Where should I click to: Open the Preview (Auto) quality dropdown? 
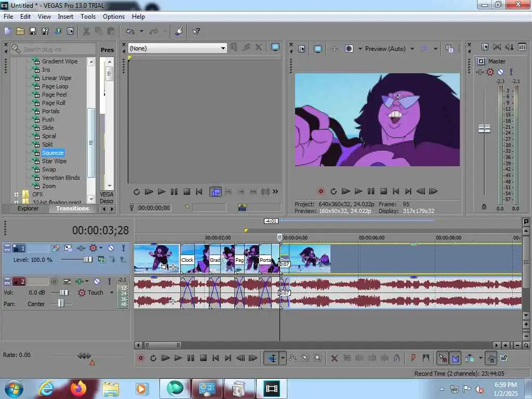[x=412, y=49]
